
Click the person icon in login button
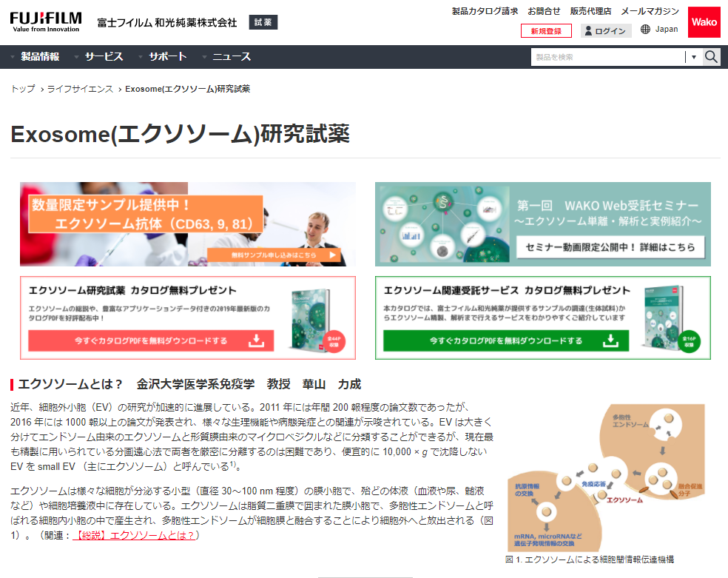pyautogui.click(x=588, y=31)
